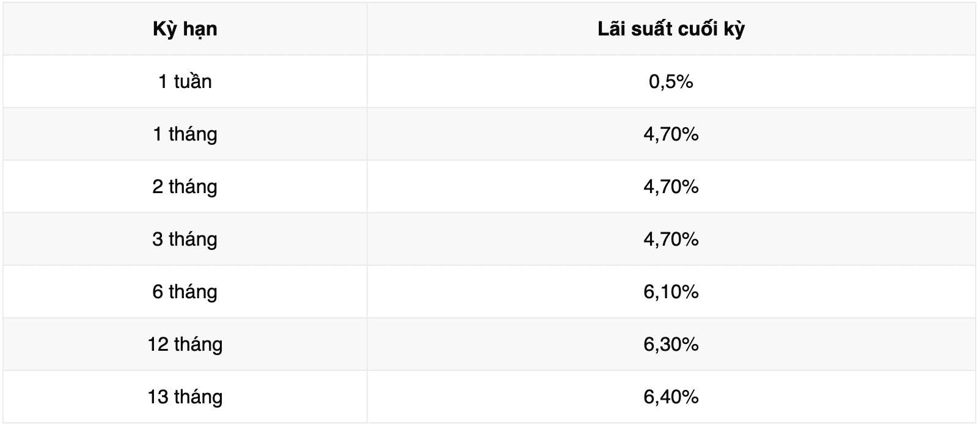Image resolution: width=980 pixels, height=429 pixels.
Task: Click the 6,40% interest rate value
Action: 671,397
